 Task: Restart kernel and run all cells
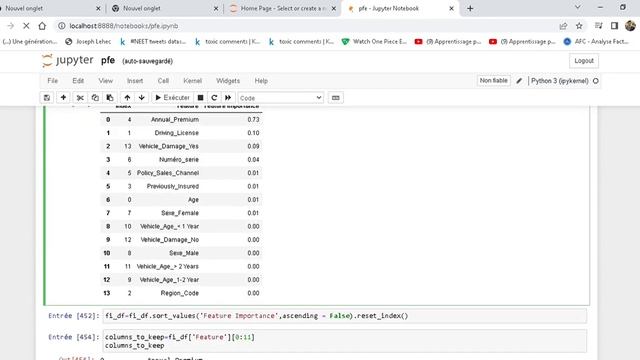pos(228,98)
